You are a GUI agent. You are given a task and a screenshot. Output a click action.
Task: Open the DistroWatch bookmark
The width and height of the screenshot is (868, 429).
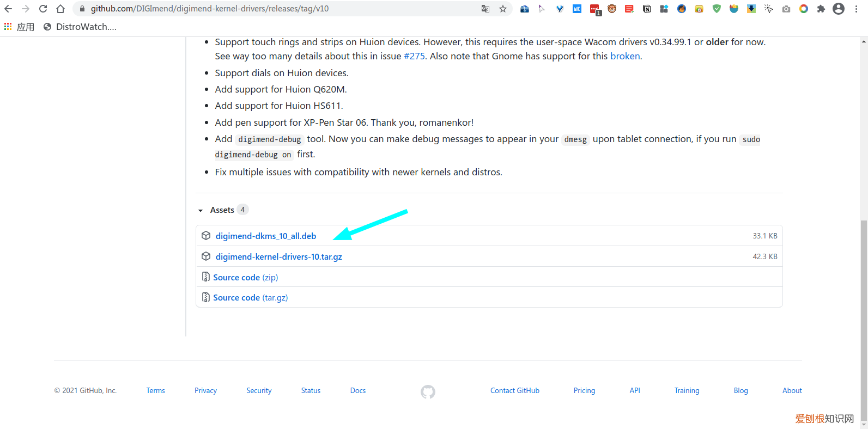pyautogui.click(x=80, y=27)
